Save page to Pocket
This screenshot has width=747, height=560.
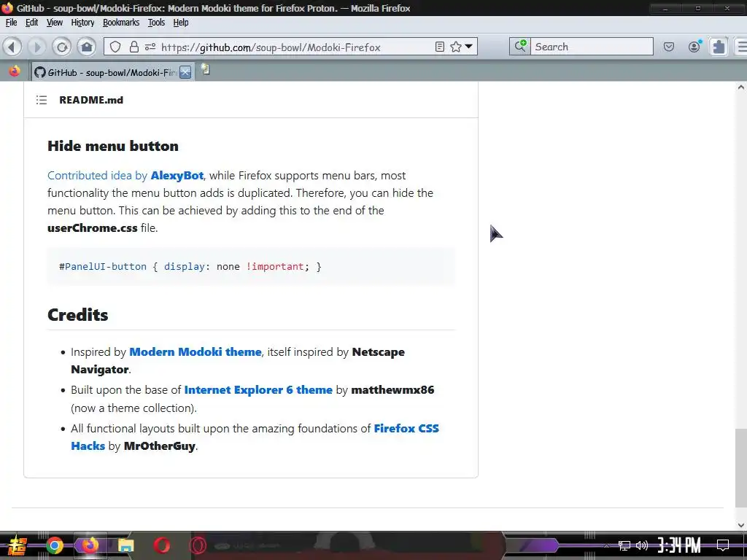tap(669, 47)
